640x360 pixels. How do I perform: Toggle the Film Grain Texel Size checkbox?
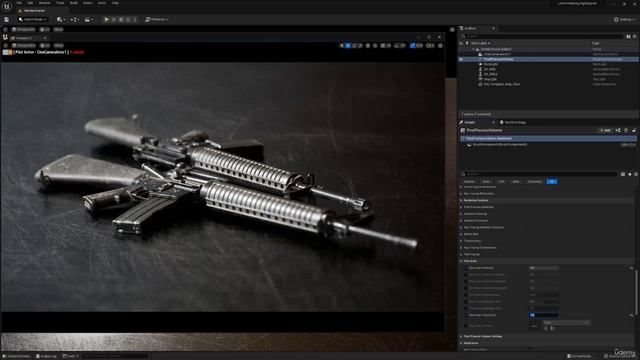[x=466, y=315]
